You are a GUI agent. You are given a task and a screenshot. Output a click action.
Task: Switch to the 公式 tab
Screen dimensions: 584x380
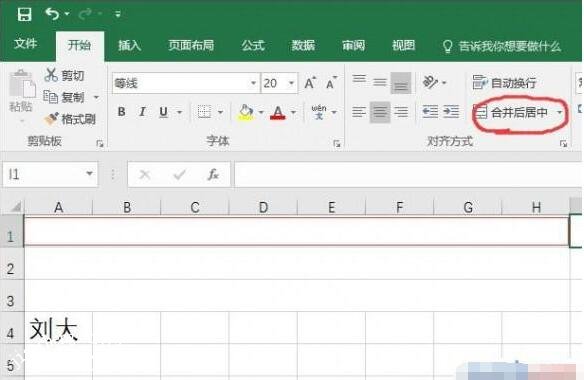pos(253,45)
